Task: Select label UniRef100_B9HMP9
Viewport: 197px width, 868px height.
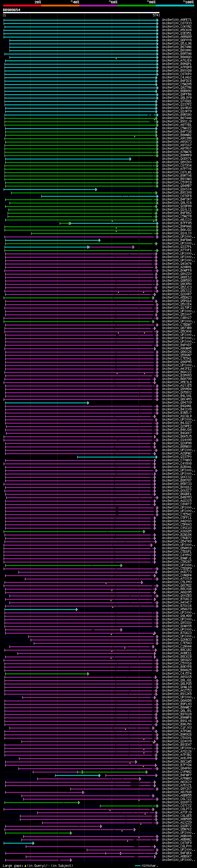Action: pyautogui.click(x=176, y=155)
